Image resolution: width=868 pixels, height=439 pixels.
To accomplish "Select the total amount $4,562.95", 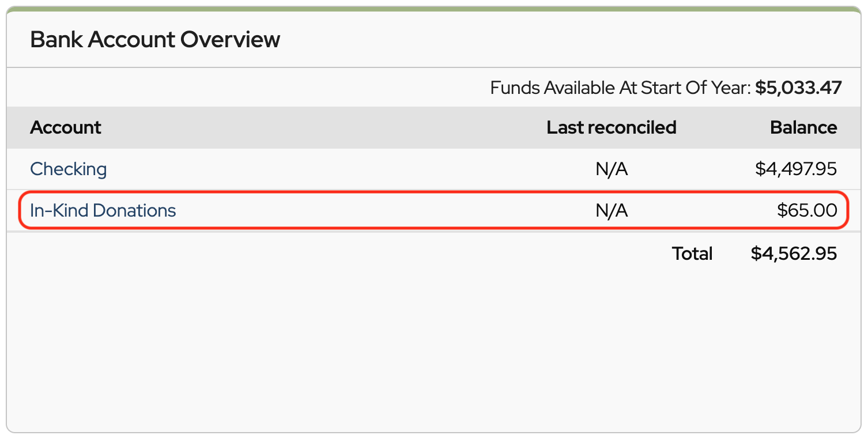I will (x=794, y=253).
